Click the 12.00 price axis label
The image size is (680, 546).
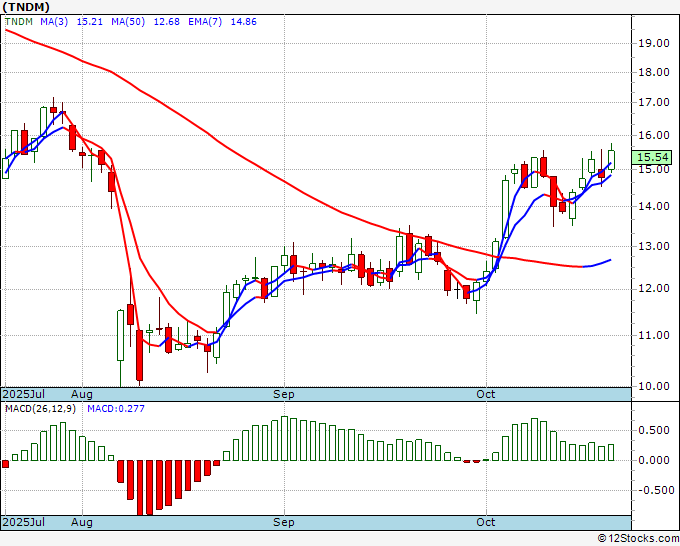pos(654,289)
